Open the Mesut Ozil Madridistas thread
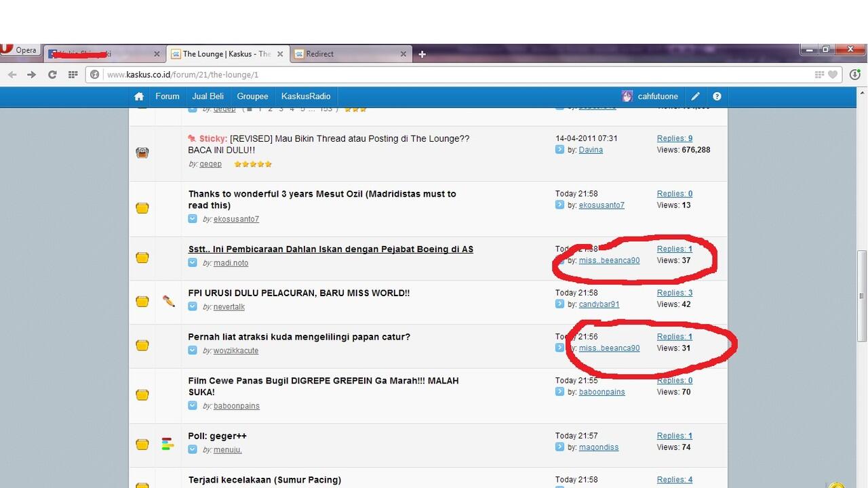Image resolution: width=868 pixels, height=488 pixels. (x=322, y=199)
